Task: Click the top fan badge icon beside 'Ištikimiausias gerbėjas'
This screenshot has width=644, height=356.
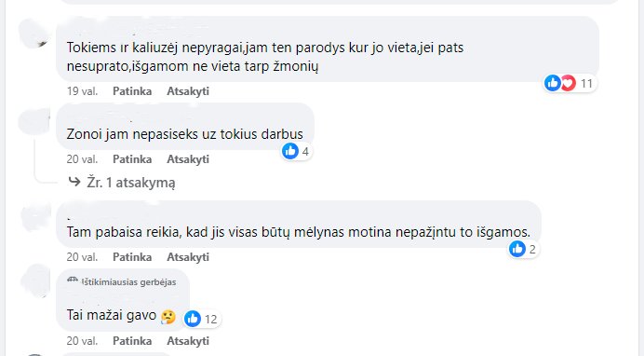Action: click(x=73, y=281)
